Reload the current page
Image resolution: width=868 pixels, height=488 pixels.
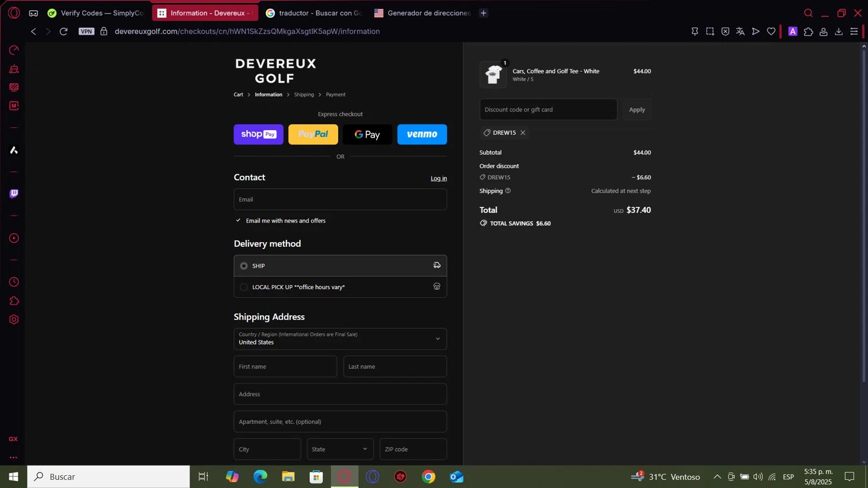(x=64, y=31)
